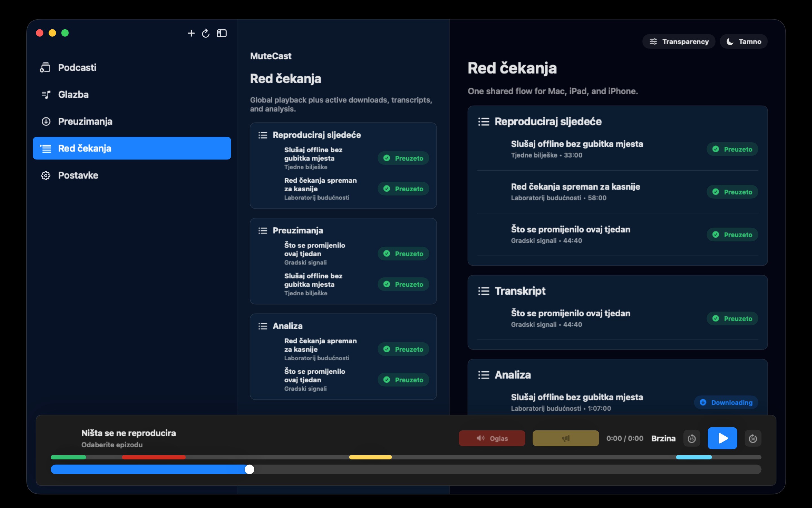
Task: Open Brzina speed control
Action: pyautogui.click(x=663, y=439)
